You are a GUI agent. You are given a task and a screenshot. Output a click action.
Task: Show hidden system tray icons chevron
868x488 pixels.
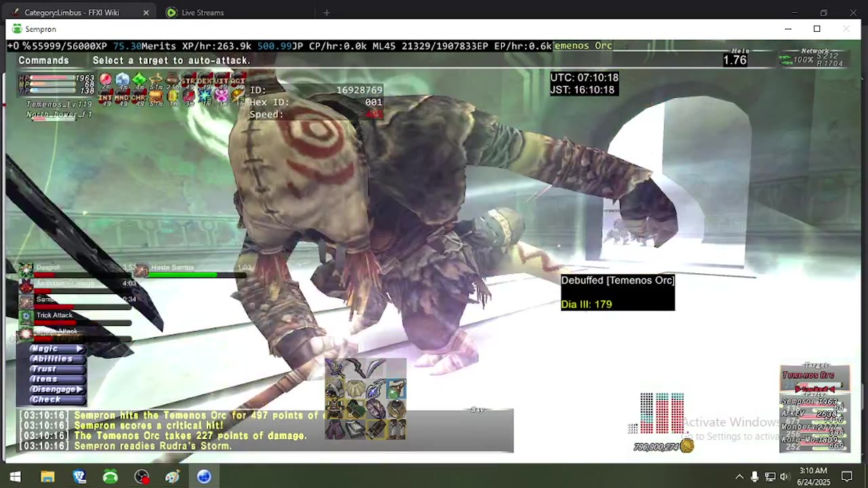(739, 476)
